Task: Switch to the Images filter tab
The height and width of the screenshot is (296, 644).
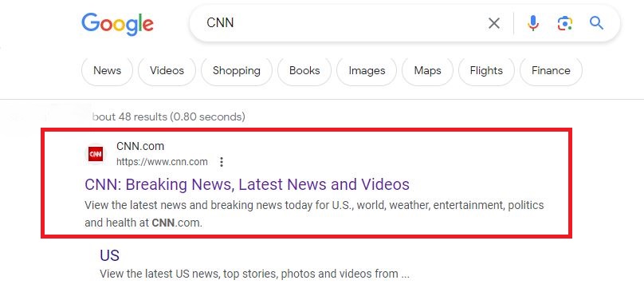Action: click(367, 71)
